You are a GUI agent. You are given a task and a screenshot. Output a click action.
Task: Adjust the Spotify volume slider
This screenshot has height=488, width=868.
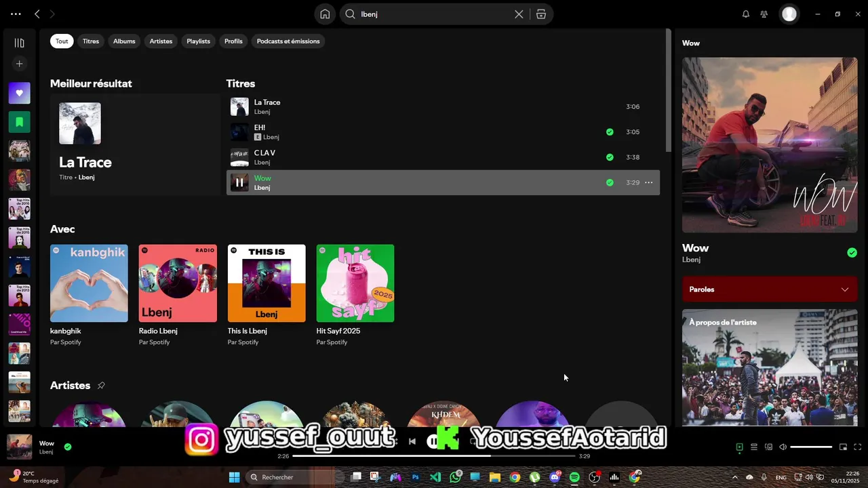(811, 447)
